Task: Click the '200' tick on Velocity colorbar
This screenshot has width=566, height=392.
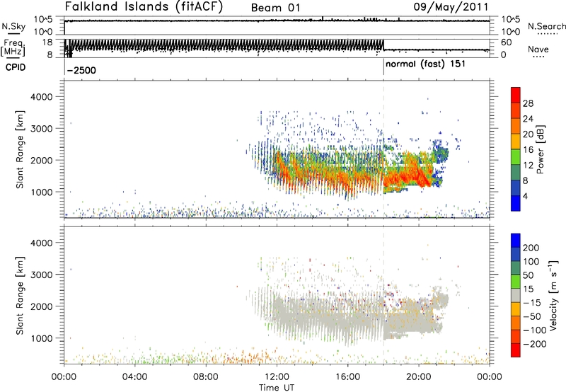Action: (x=531, y=248)
